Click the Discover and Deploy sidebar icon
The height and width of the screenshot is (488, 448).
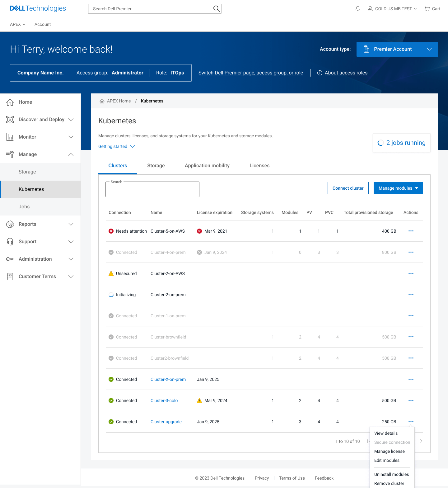10,120
